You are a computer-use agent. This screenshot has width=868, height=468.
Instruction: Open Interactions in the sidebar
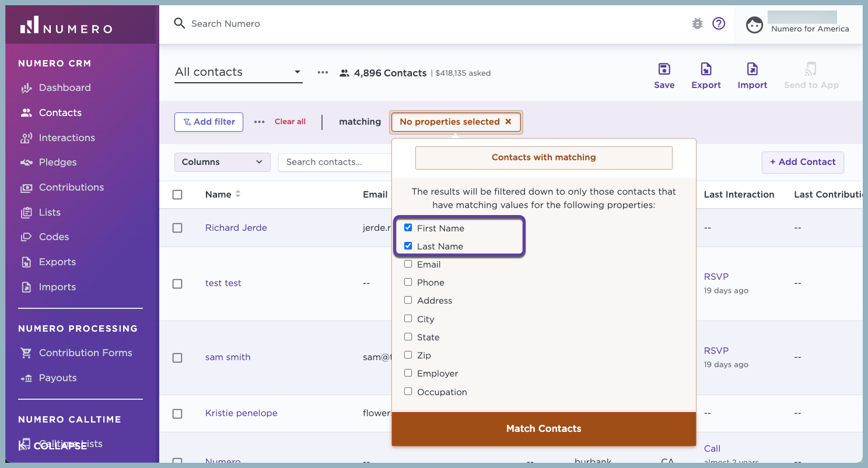(67, 138)
